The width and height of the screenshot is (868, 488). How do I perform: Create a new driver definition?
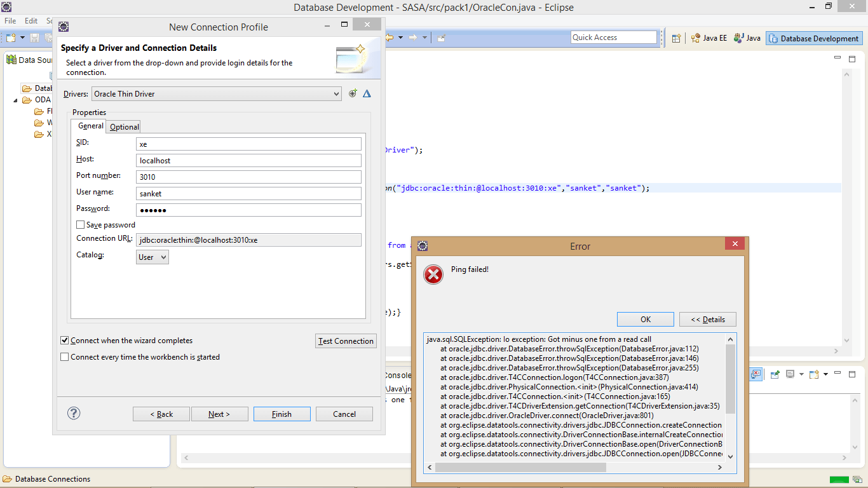tap(353, 93)
